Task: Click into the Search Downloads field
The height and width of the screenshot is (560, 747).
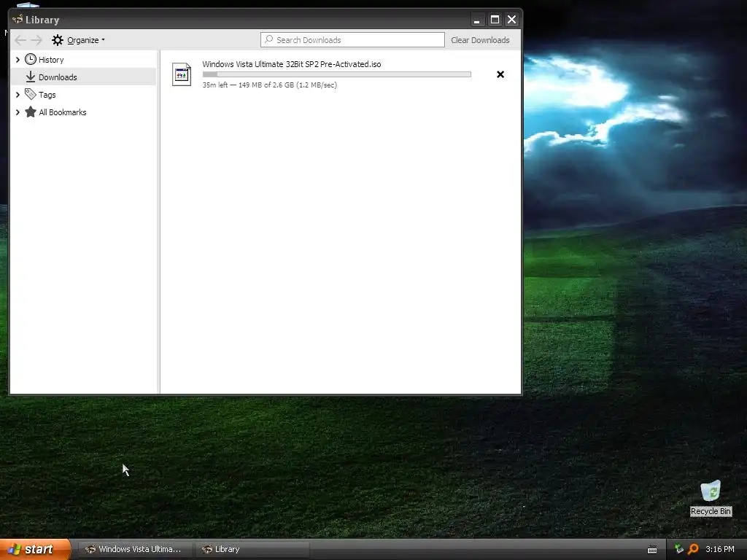Action: [352, 40]
